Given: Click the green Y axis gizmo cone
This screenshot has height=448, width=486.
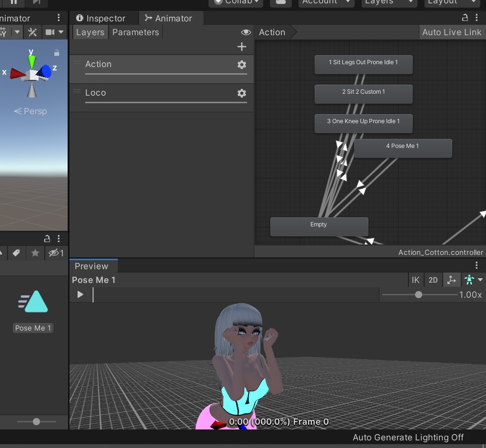Looking at the screenshot, I should pyautogui.click(x=31, y=62).
